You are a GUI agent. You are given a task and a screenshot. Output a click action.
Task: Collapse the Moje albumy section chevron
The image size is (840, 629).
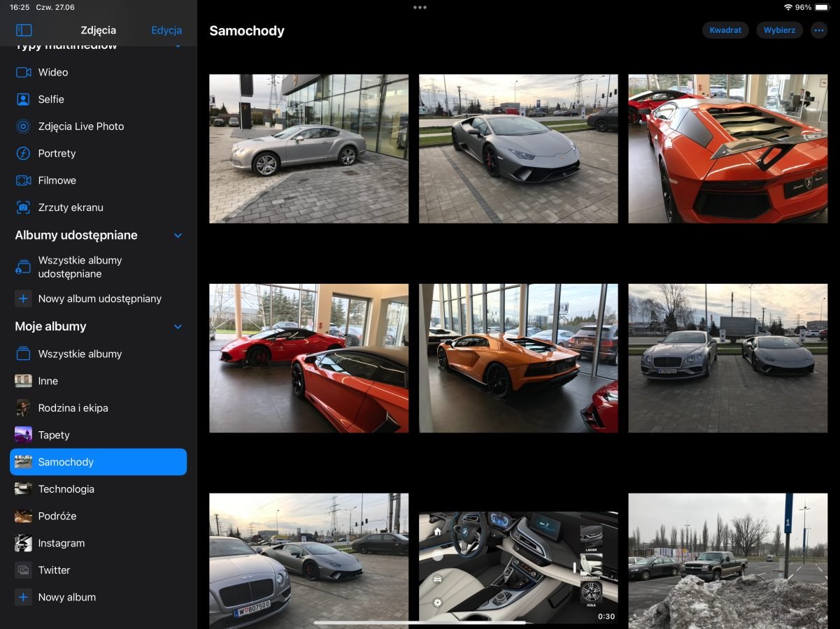coord(178,326)
